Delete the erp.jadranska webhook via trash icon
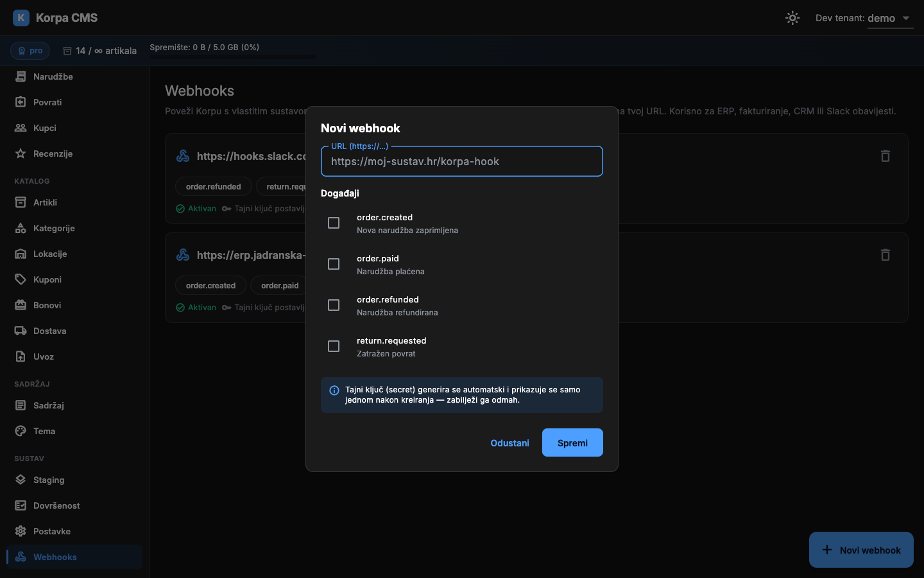 coord(886,255)
